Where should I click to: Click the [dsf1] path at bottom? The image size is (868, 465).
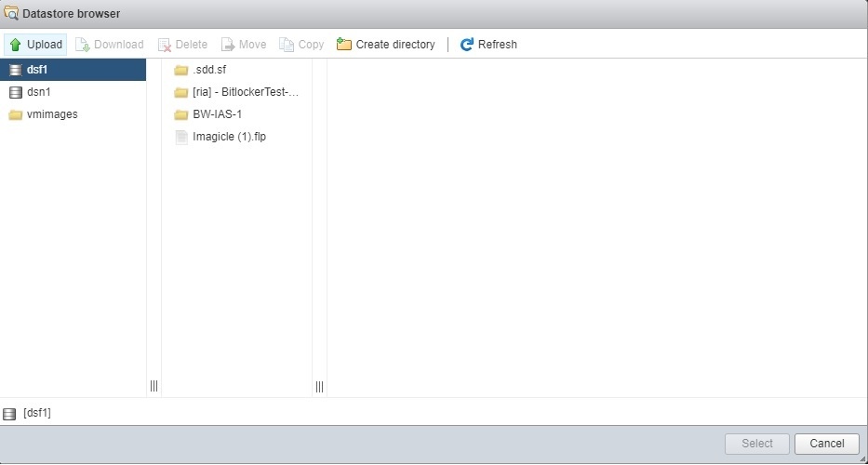point(36,413)
